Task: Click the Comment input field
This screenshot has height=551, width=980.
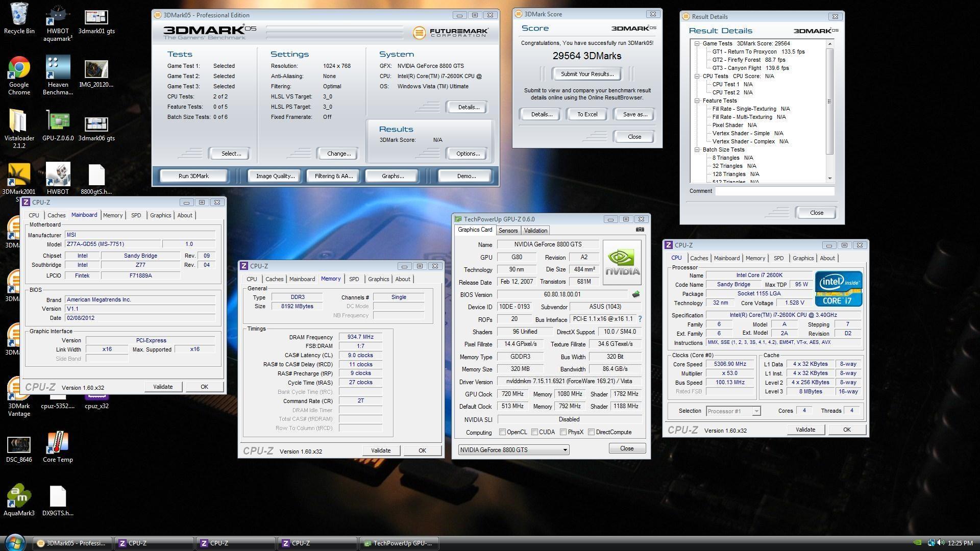Action: click(774, 191)
